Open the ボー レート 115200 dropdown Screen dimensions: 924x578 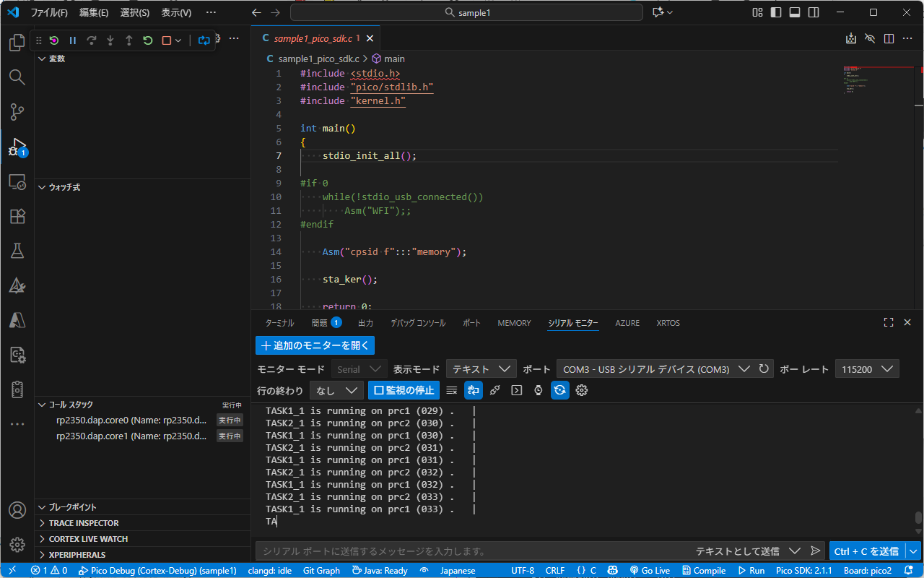(866, 369)
